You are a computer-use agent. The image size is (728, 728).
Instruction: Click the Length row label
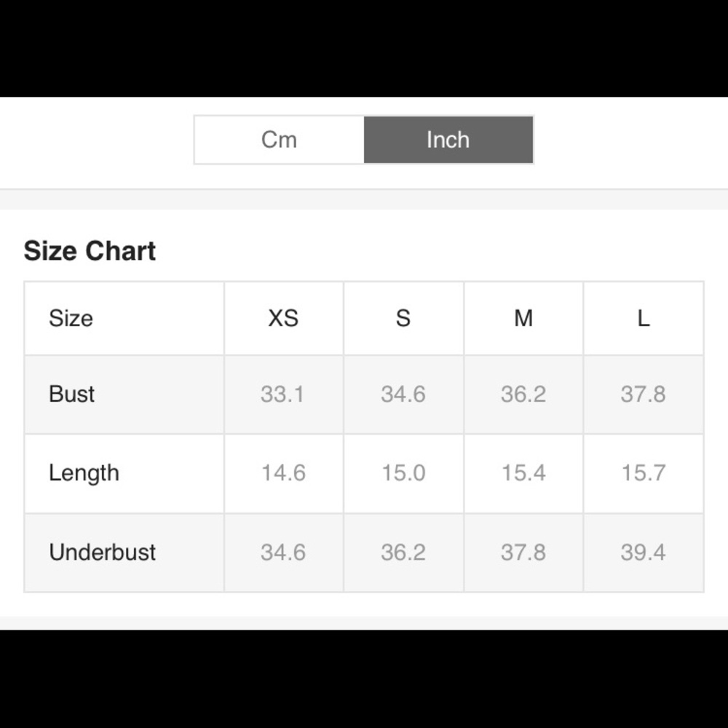(x=84, y=474)
